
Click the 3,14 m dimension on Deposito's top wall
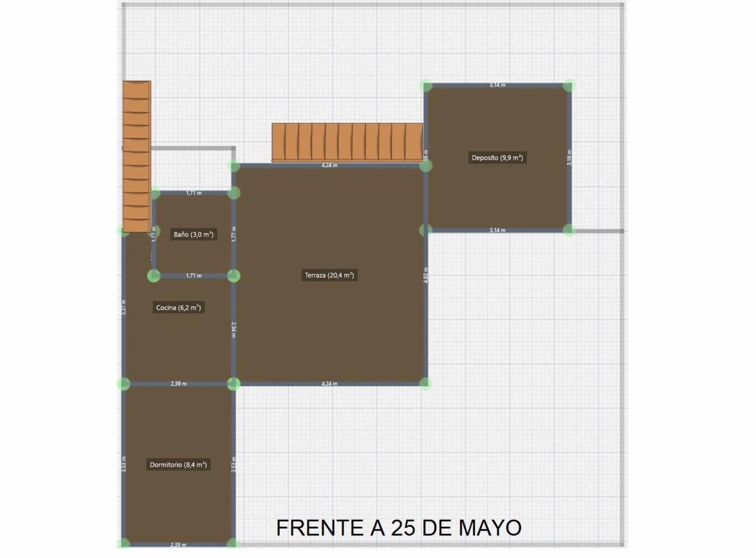[497, 85]
